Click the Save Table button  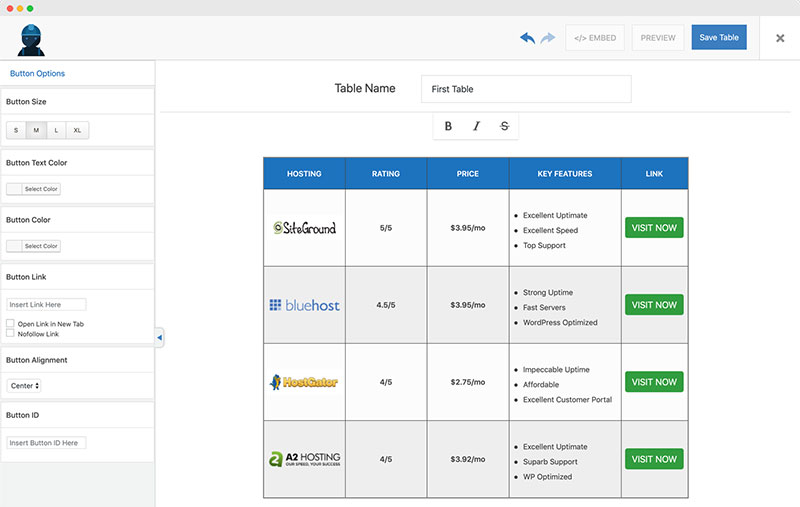[x=719, y=37]
